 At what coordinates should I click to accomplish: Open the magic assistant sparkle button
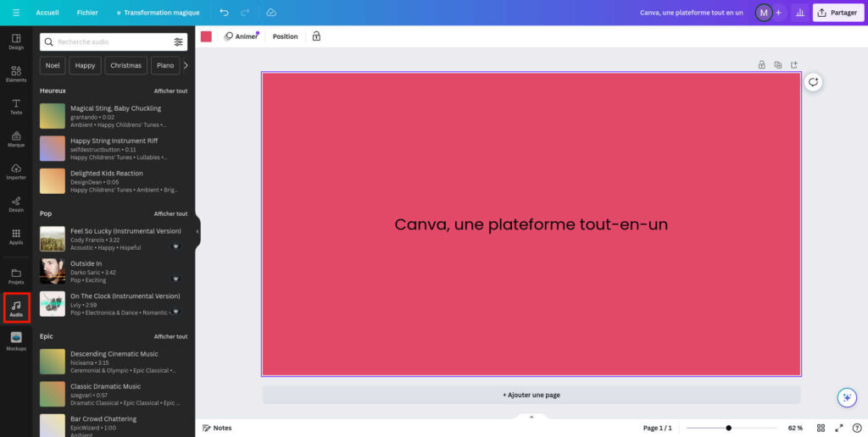(847, 397)
